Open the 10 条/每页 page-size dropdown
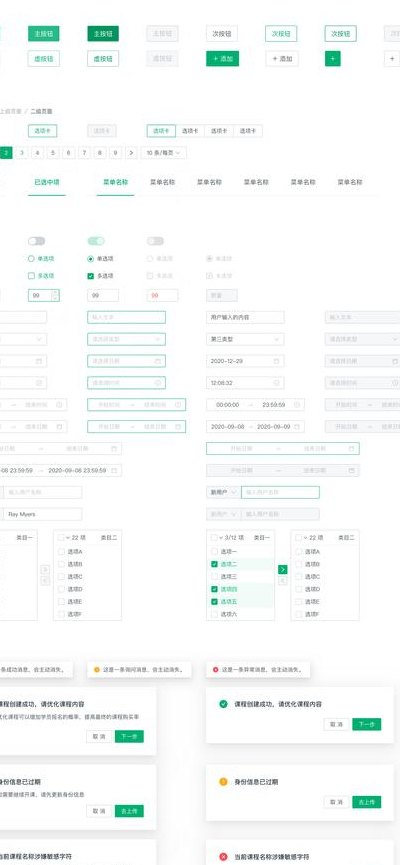The width and height of the screenshot is (400, 865). (164, 153)
